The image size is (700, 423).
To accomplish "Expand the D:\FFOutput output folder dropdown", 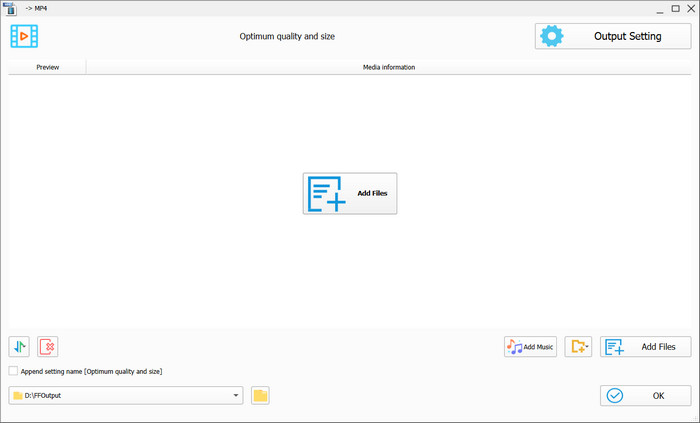I will click(x=236, y=395).
